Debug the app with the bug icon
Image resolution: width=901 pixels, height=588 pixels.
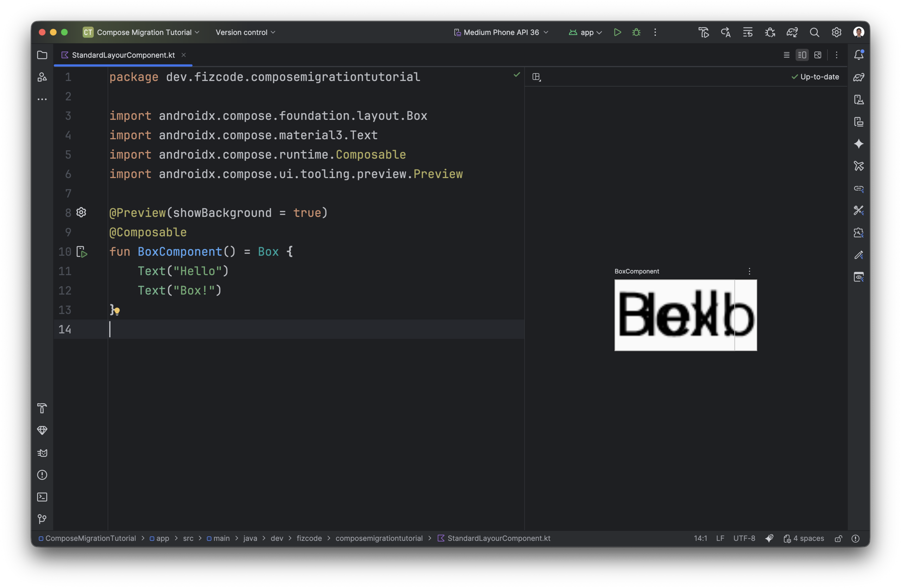(636, 32)
